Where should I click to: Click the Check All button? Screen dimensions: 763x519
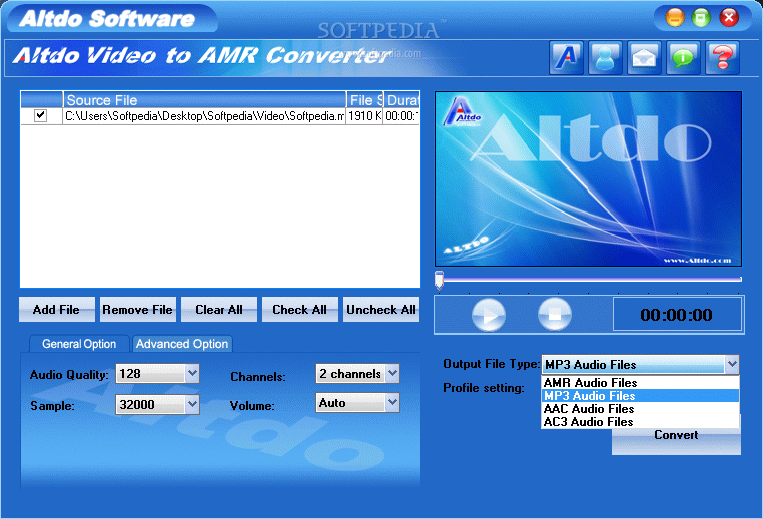[x=299, y=310]
